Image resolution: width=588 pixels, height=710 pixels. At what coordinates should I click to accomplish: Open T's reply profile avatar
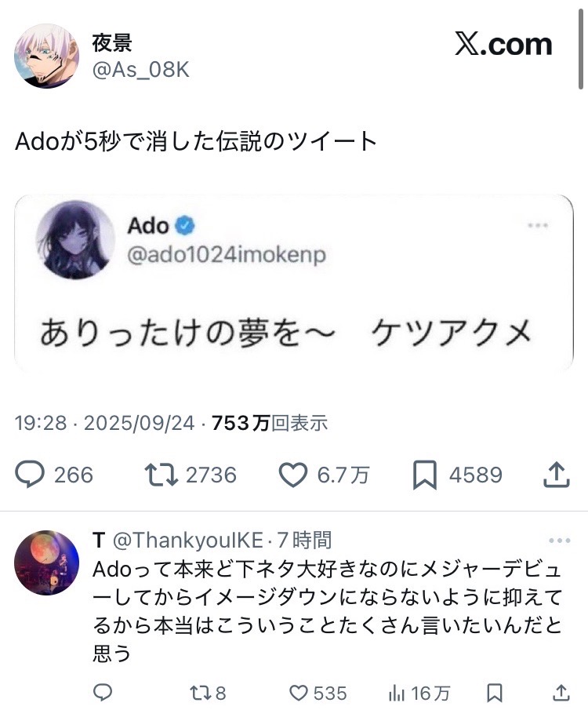[46, 562]
